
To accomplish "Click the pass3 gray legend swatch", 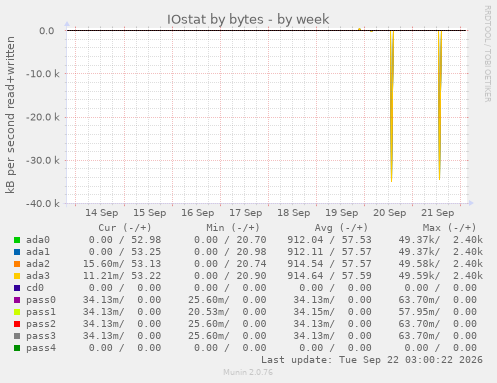I will (17, 336).
